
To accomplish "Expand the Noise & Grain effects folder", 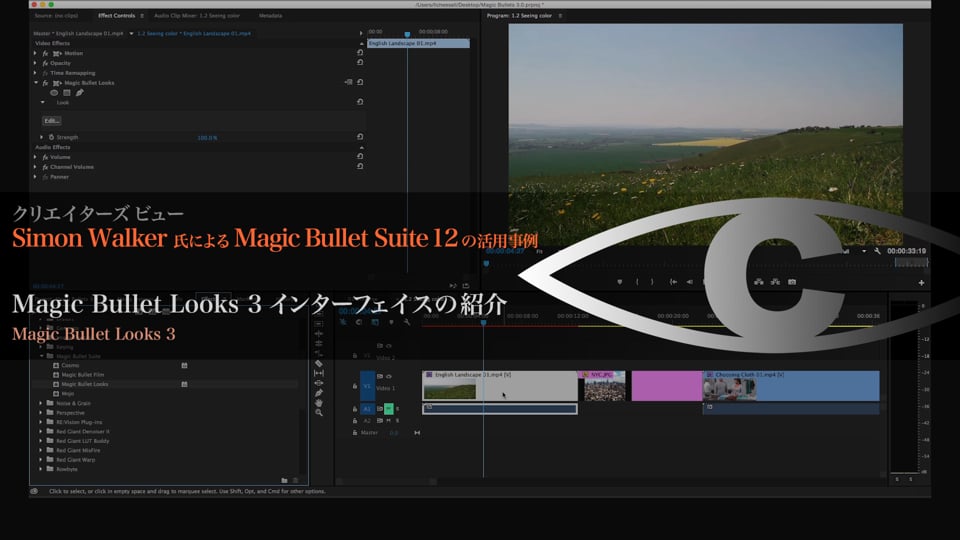I will 41,403.
